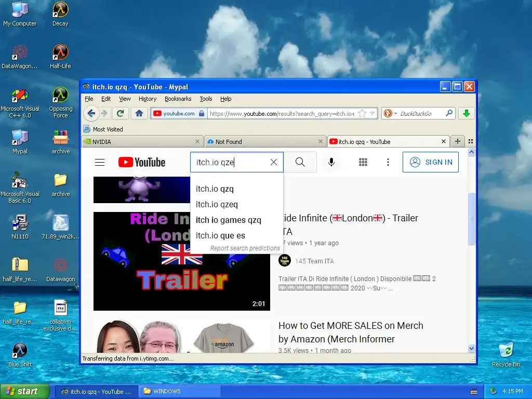Open 'How to Get MORE SALES on Merch' video title

(x=351, y=332)
